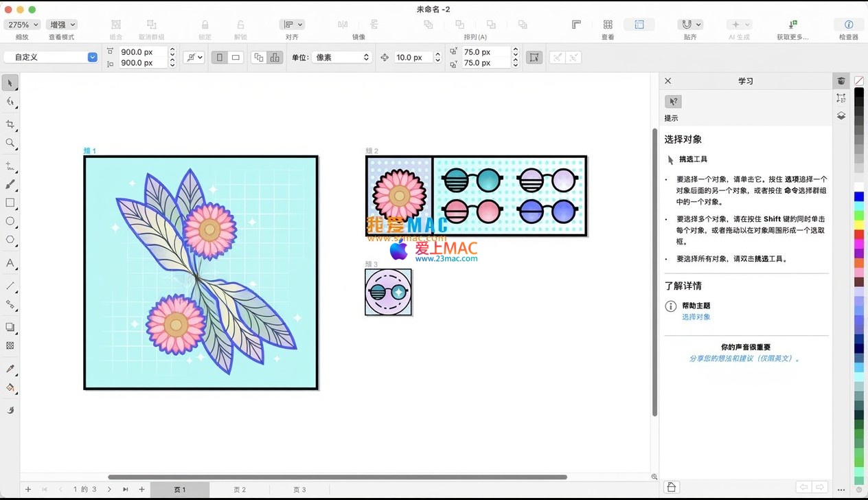Open the 选择对象 help topic link

696,317
